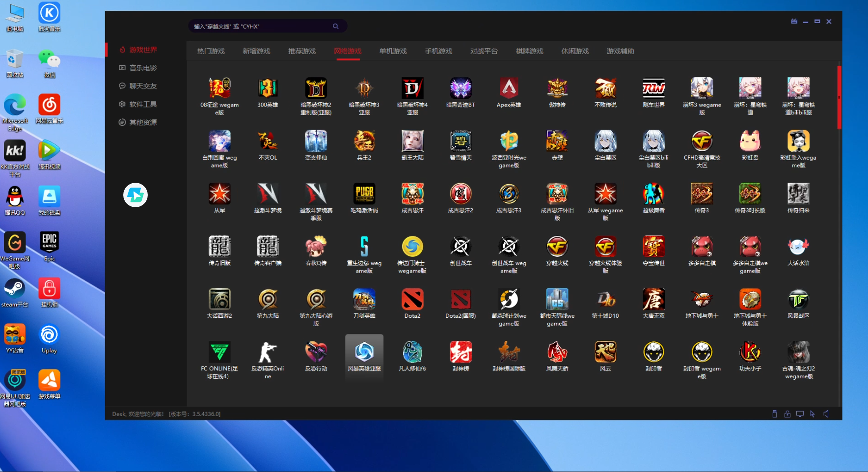
Task: Open 音乐电影 in the sidebar
Action: click(138, 68)
